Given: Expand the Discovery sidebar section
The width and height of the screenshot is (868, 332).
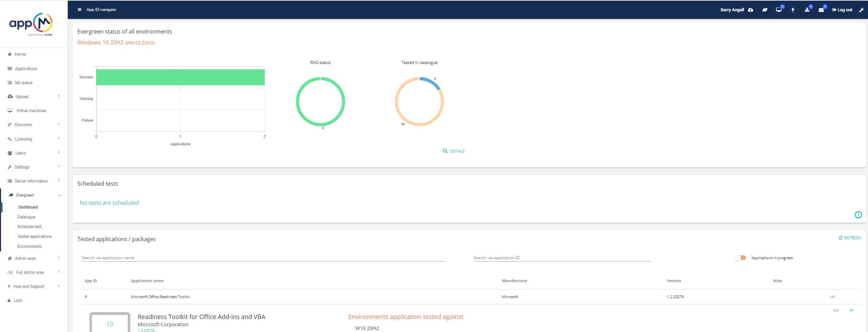Looking at the screenshot, I should click(x=23, y=124).
